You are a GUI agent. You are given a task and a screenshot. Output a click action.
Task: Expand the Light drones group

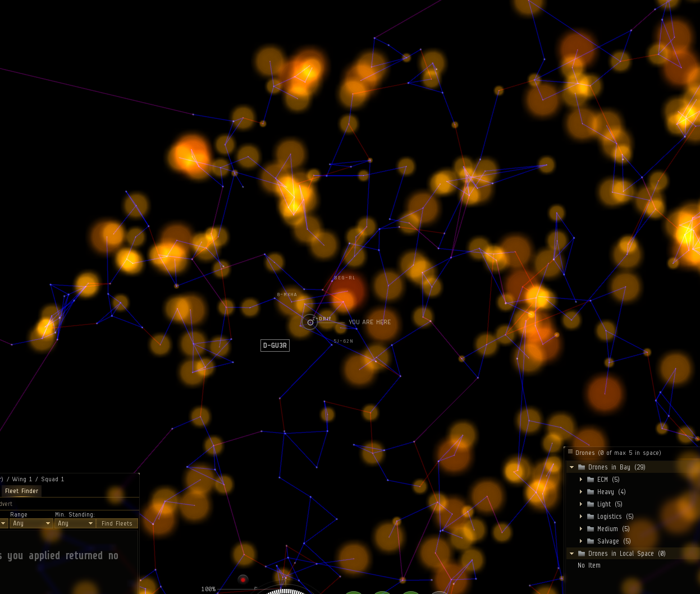(581, 504)
